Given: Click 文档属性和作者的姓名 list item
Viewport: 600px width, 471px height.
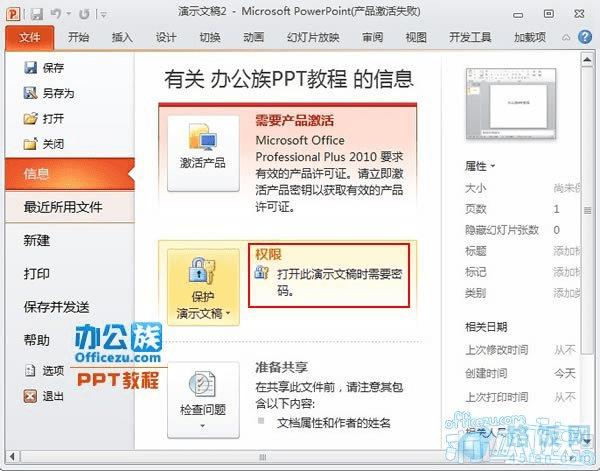Looking at the screenshot, I should 334,423.
